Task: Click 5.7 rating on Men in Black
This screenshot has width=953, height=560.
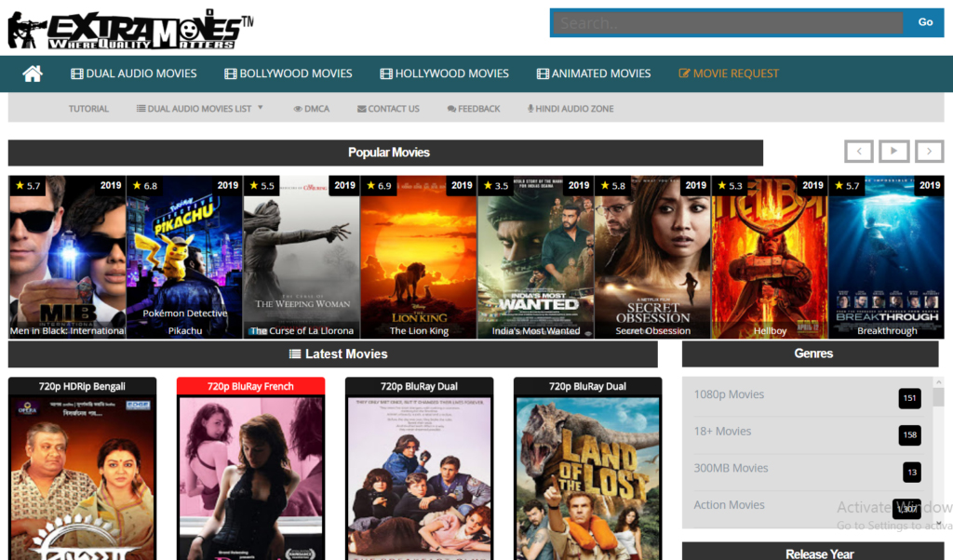Action: (x=28, y=185)
